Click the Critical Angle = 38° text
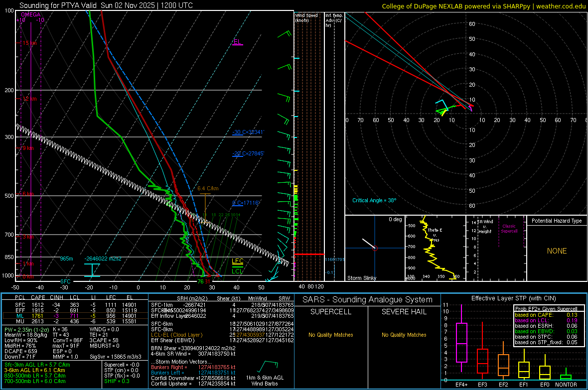 click(x=374, y=200)
